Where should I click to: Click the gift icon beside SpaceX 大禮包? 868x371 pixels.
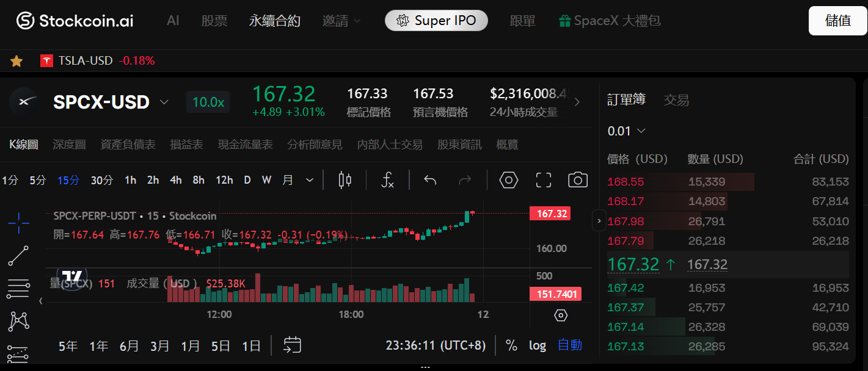coord(565,21)
